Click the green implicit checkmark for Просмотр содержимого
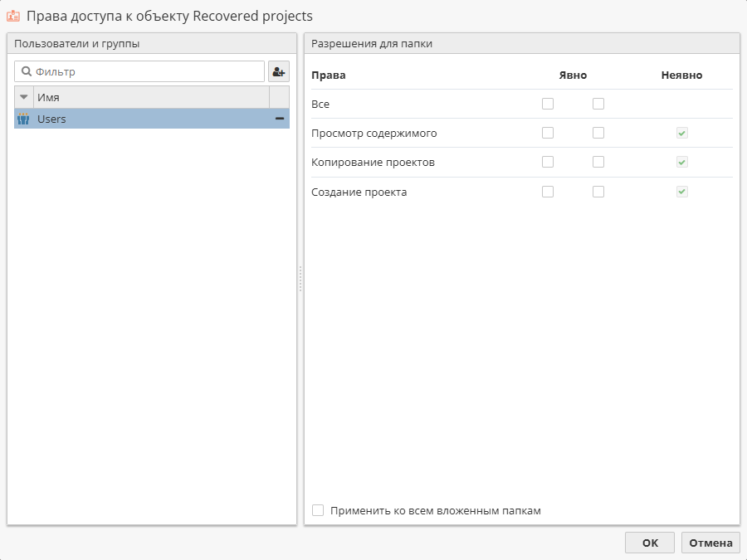The width and height of the screenshot is (747, 560). click(x=681, y=133)
